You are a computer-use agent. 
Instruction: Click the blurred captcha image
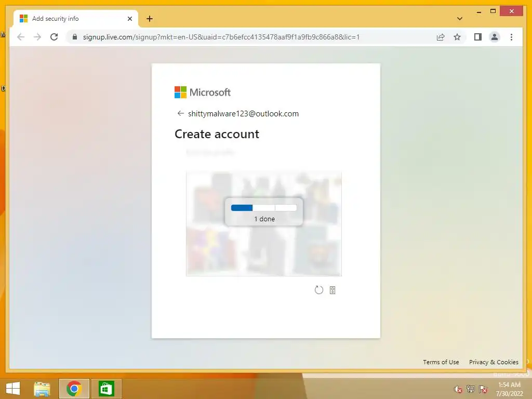(x=263, y=223)
